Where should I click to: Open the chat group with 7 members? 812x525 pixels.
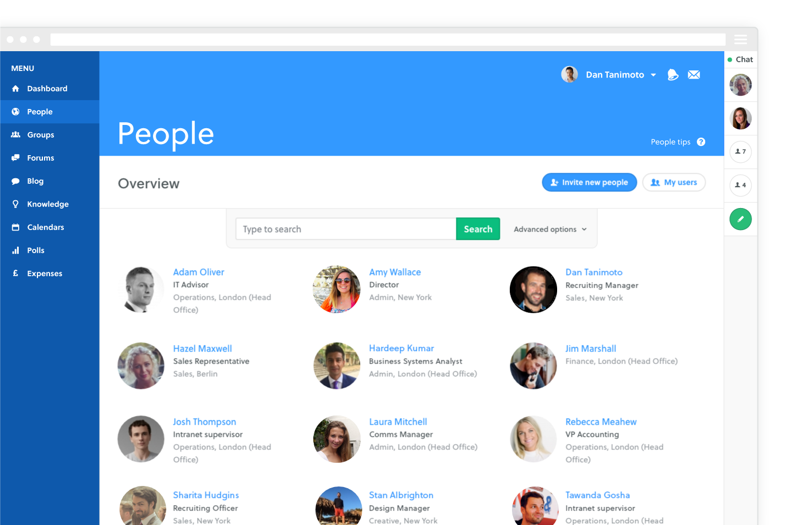(740, 152)
